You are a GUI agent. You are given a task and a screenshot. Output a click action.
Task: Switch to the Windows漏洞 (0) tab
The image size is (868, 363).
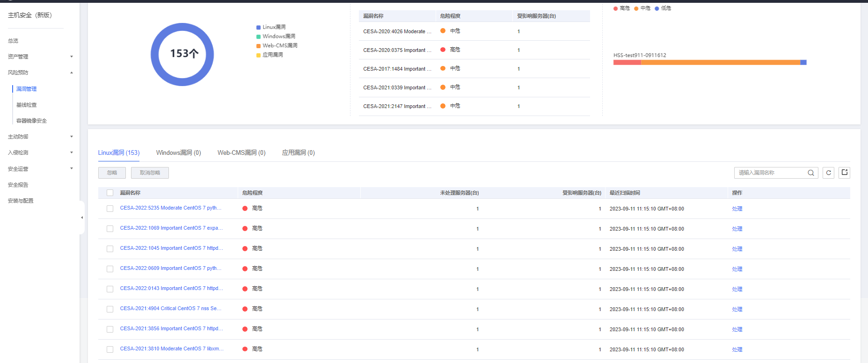coord(178,153)
